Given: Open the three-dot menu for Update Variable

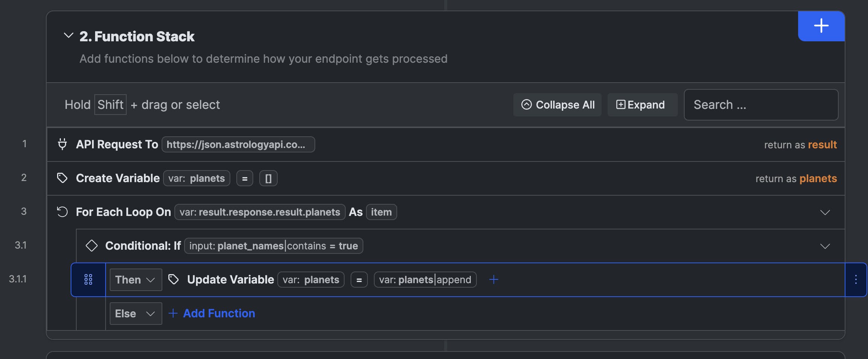Looking at the screenshot, I should tap(856, 279).
